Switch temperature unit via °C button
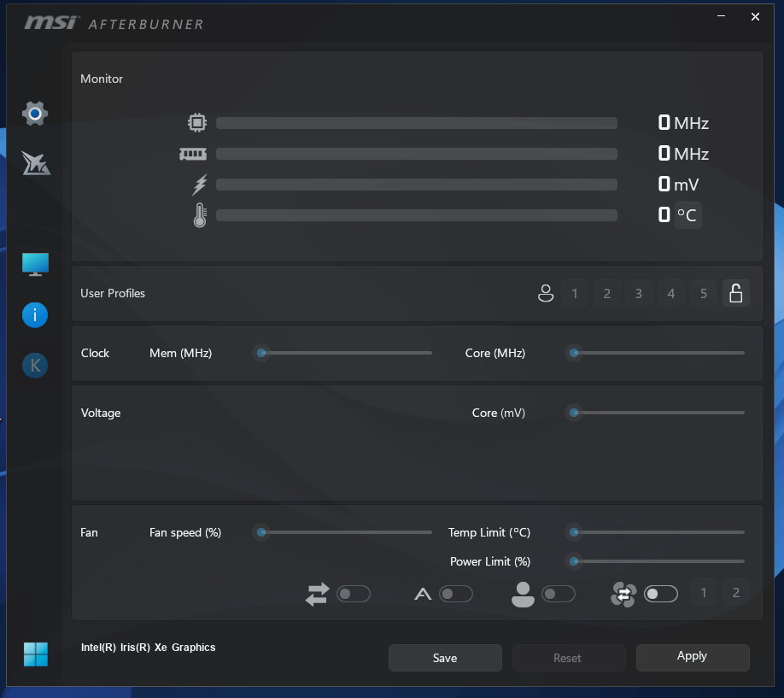Viewport: 784px width, 698px height. tap(687, 215)
